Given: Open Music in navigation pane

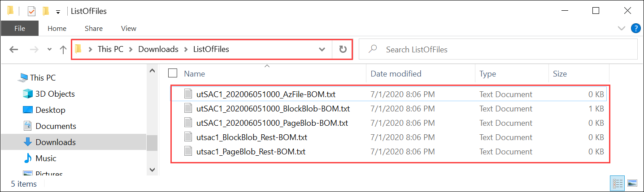Looking at the screenshot, I should point(46,158).
